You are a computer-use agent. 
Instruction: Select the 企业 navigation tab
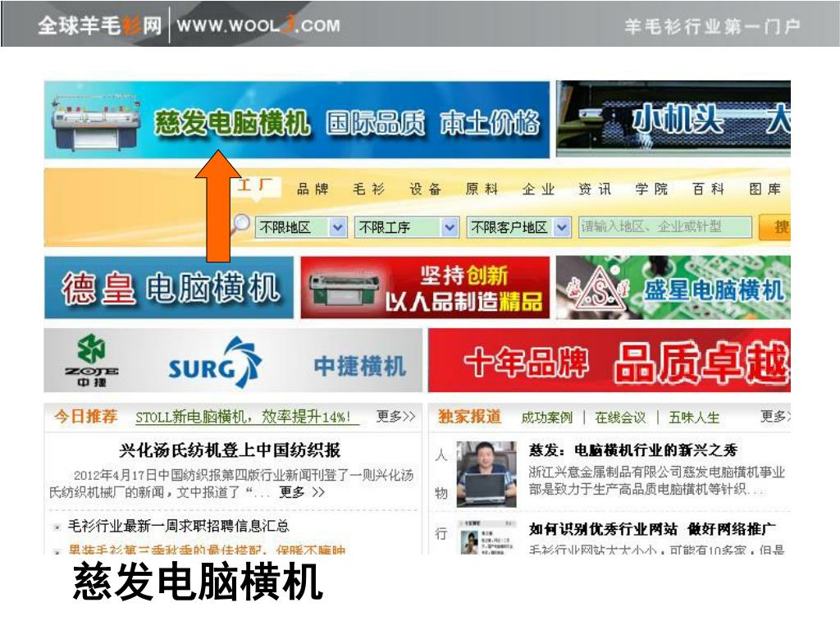[538, 189]
